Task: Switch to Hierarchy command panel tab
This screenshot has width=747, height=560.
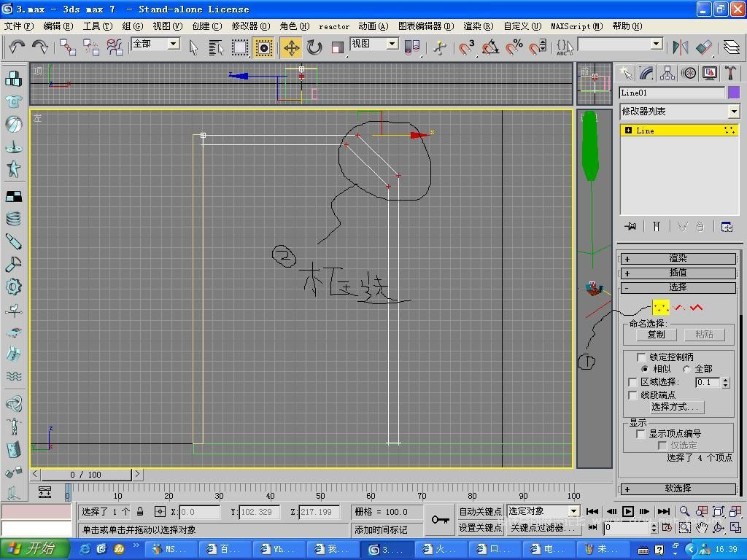Action: [x=667, y=74]
